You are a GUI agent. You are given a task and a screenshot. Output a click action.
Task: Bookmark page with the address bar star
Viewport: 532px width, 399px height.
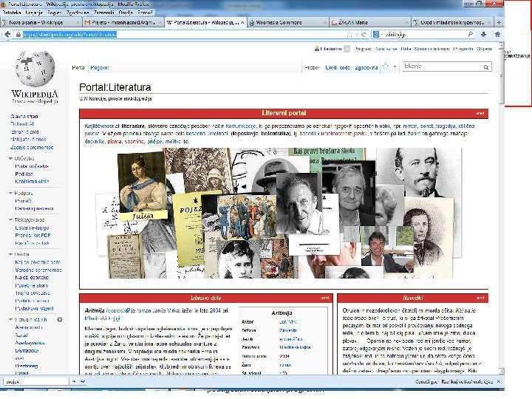point(349,35)
